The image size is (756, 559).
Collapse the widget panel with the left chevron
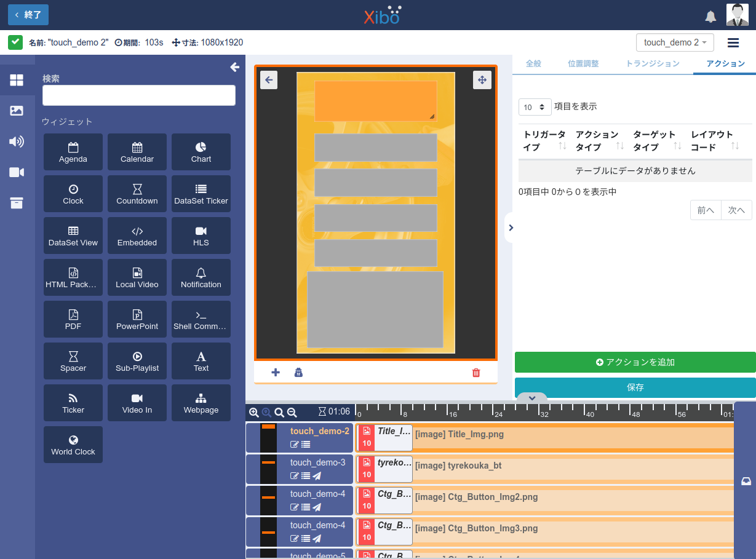pos(234,67)
